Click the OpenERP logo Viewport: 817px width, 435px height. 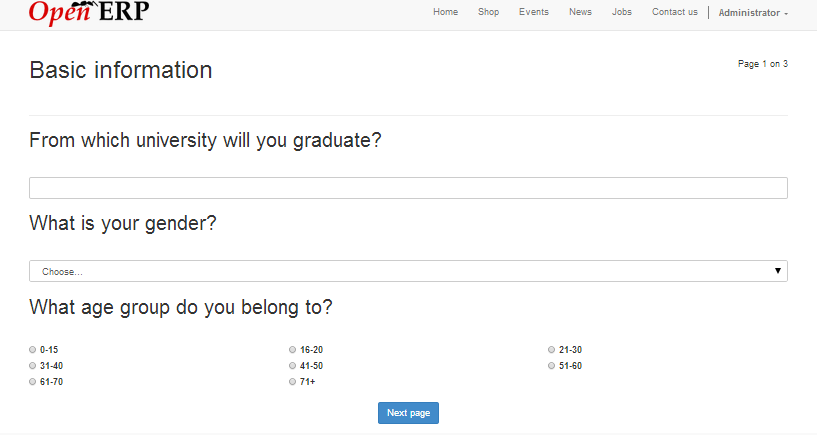coord(89,12)
